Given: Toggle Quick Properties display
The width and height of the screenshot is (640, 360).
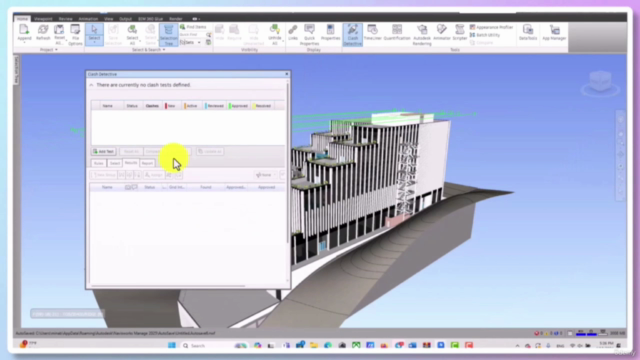Looking at the screenshot, I should coord(309,34).
